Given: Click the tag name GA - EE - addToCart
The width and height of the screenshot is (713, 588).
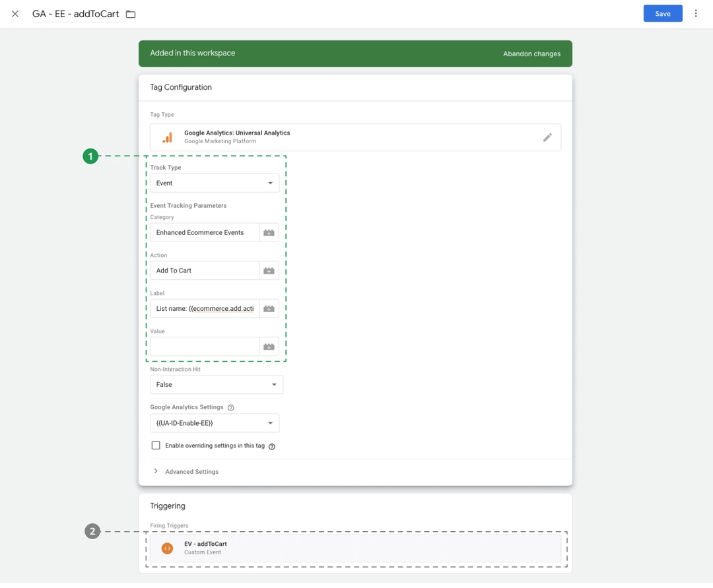Looking at the screenshot, I should pos(75,14).
